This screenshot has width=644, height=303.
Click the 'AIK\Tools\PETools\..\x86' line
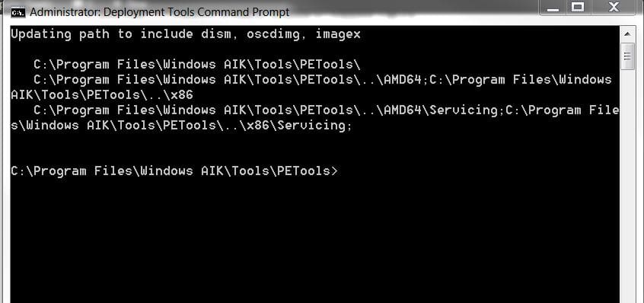coord(102,95)
